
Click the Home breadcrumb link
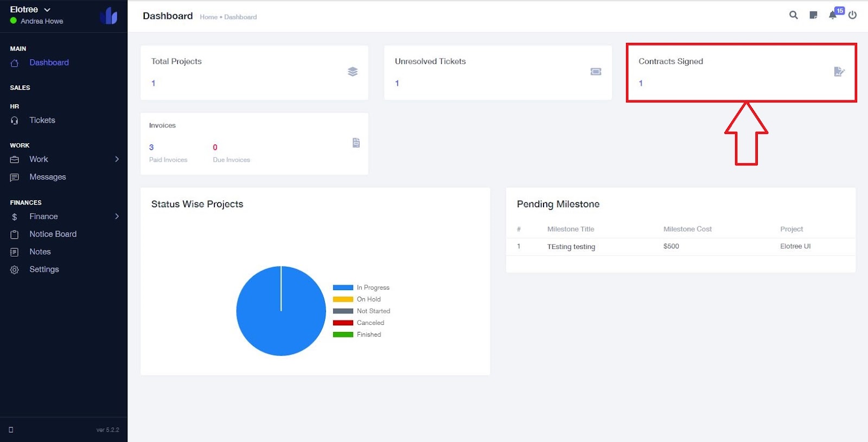click(x=208, y=17)
